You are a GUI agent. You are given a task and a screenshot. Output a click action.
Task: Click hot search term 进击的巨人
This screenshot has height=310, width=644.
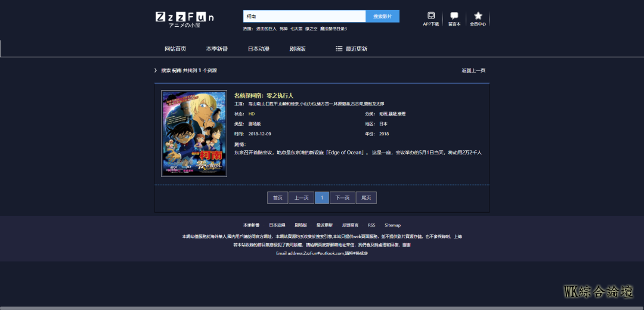coord(267,29)
